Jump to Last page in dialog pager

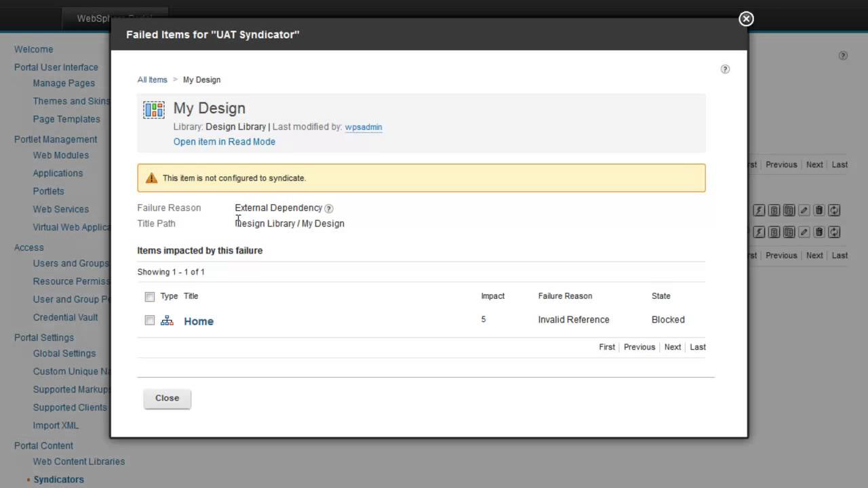coord(698,347)
